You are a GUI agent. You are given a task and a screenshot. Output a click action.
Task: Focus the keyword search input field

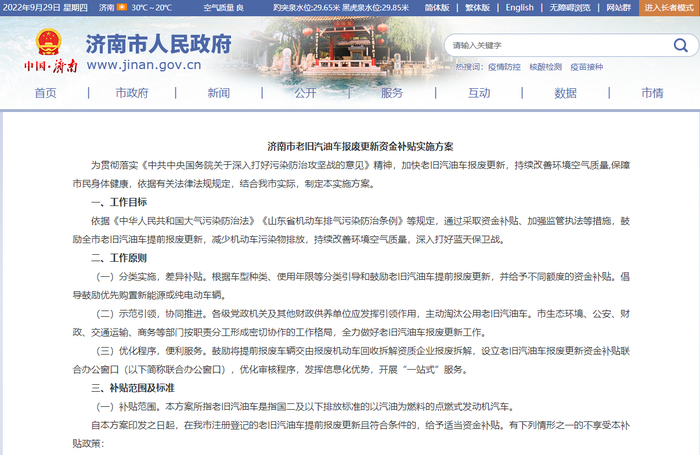point(558,45)
